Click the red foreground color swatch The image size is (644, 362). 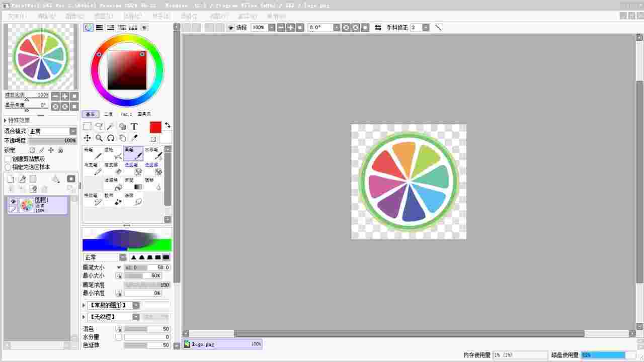coord(155,126)
